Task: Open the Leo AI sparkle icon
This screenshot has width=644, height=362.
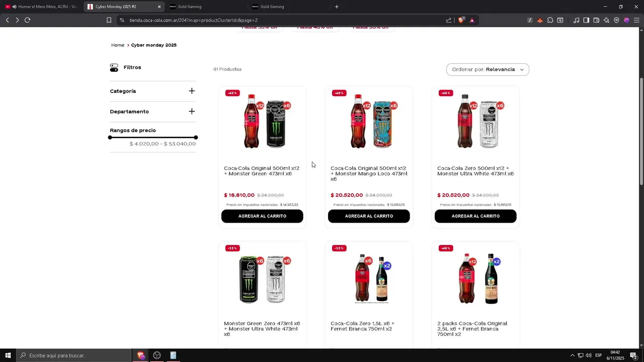Action: coord(606,20)
